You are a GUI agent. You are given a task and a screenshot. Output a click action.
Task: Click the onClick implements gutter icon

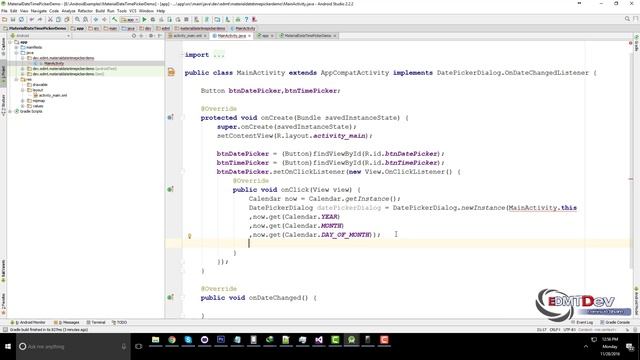point(171,189)
